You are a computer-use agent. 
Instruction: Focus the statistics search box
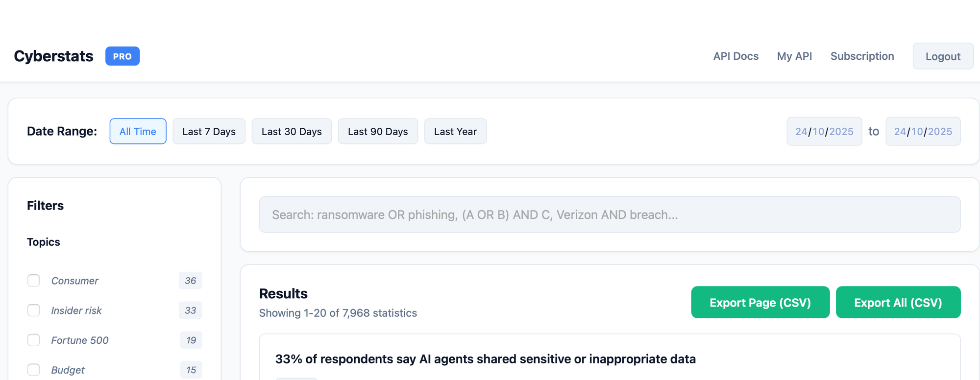pyautogui.click(x=609, y=214)
